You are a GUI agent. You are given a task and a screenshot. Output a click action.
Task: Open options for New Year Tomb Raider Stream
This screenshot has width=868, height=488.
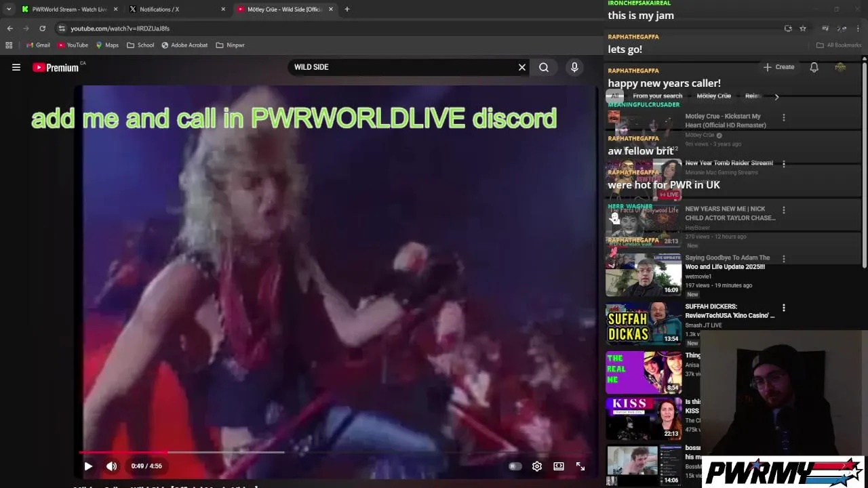784,164
